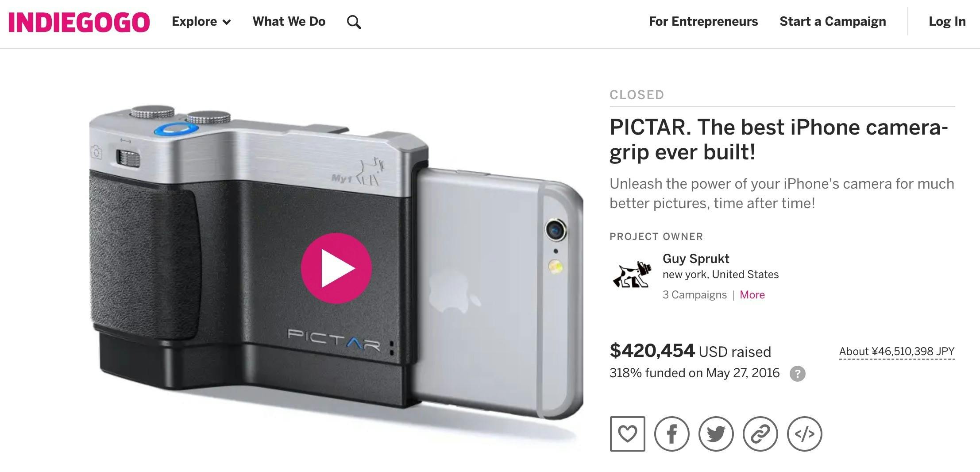Open Guy Sprukt owner profile name
980x472 pixels.
coord(696,259)
